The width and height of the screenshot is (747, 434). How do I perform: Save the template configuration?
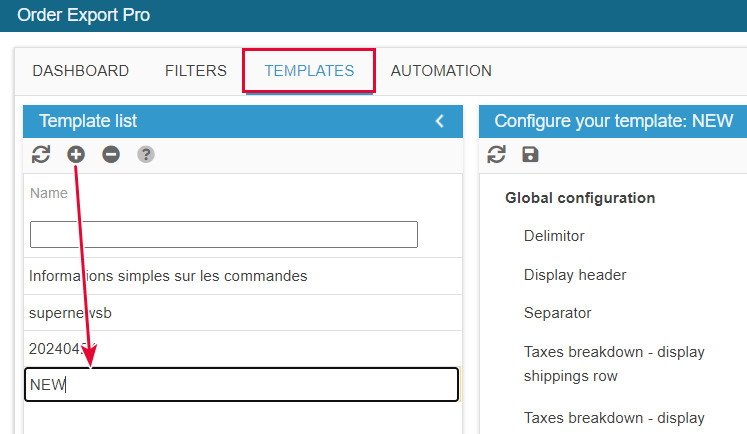click(530, 154)
